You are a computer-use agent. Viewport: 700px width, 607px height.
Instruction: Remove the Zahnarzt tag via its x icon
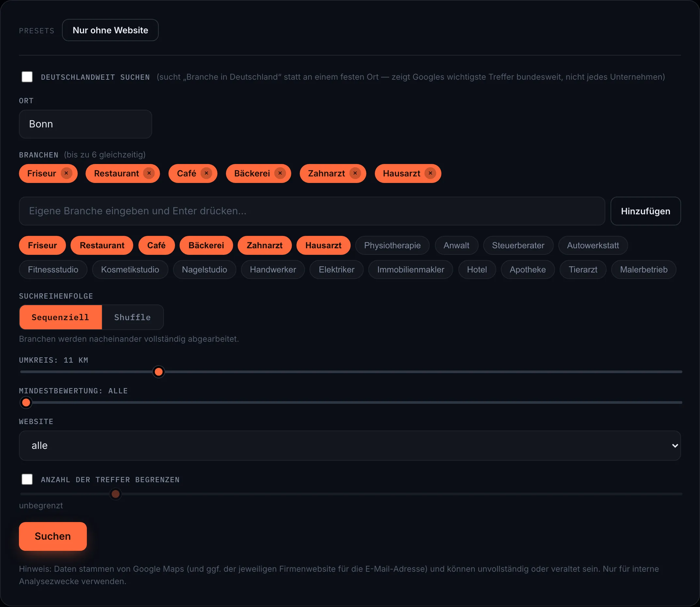355,173
